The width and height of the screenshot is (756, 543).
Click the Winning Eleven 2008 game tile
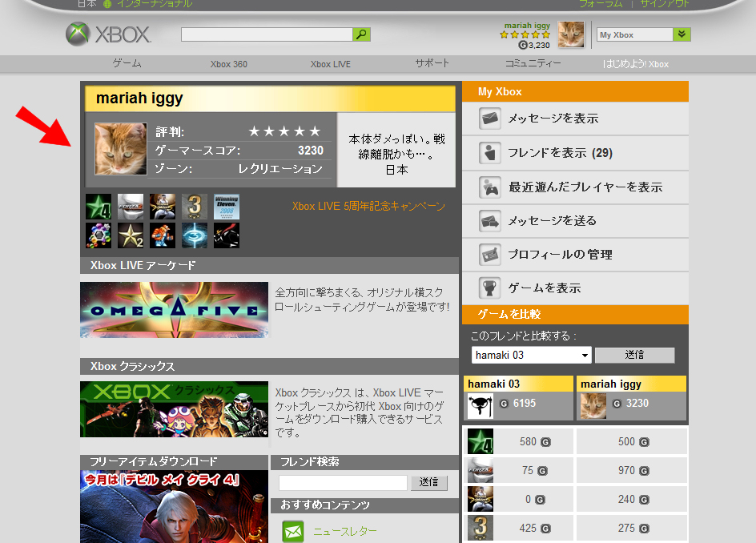click(x=227, y=207)
